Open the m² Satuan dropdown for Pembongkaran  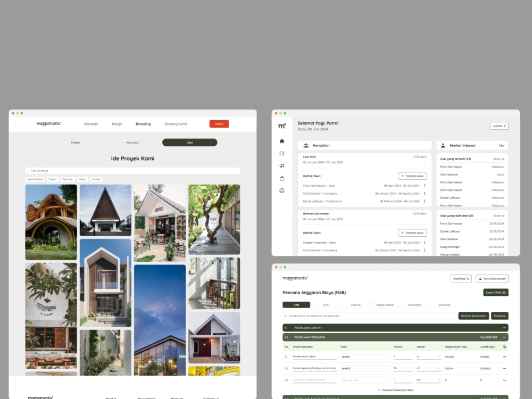pyautogui.click(x=428, y=369)
